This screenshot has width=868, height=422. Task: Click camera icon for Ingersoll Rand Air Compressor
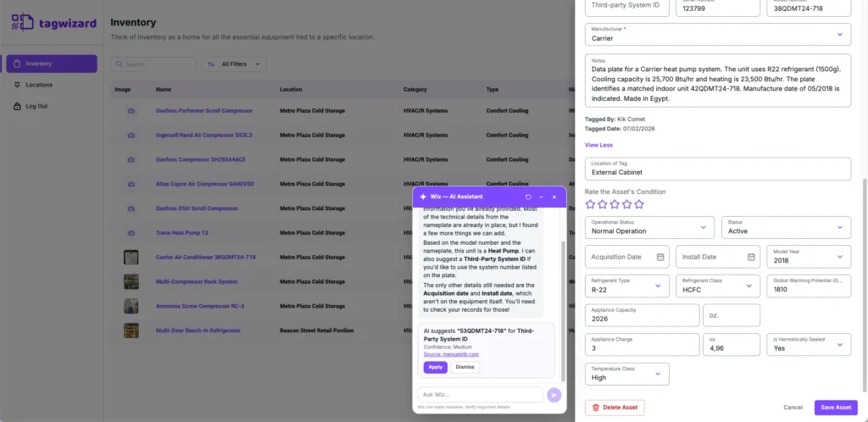pos(131,135)
